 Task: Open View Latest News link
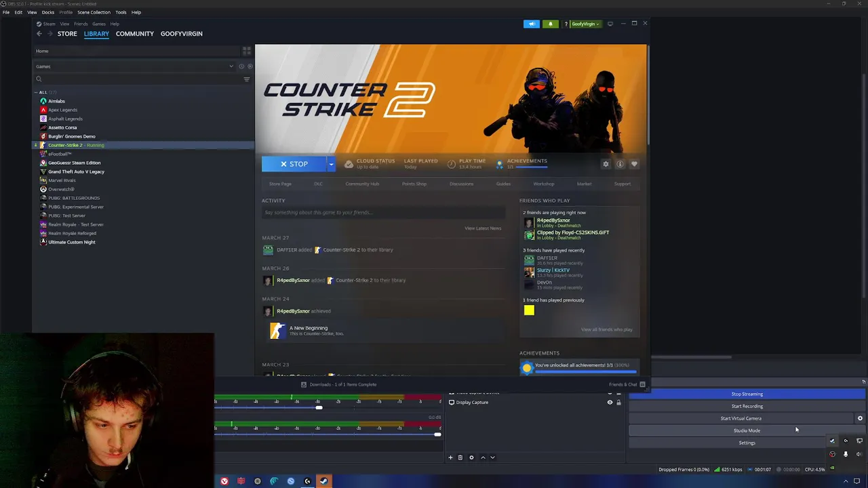click(483, 228)
